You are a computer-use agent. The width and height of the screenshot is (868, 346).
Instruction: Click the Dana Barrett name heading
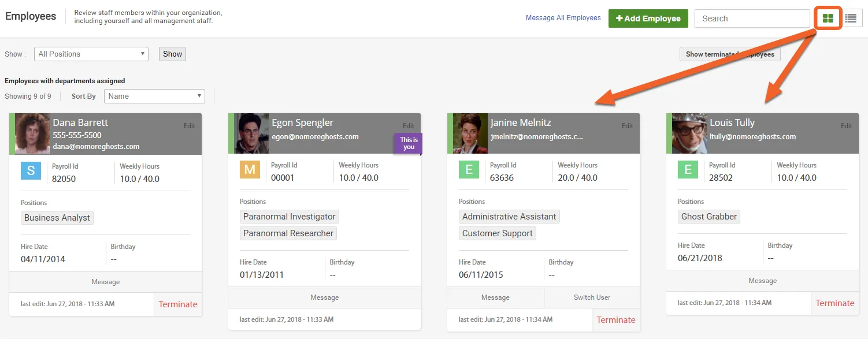coord(80,122)
